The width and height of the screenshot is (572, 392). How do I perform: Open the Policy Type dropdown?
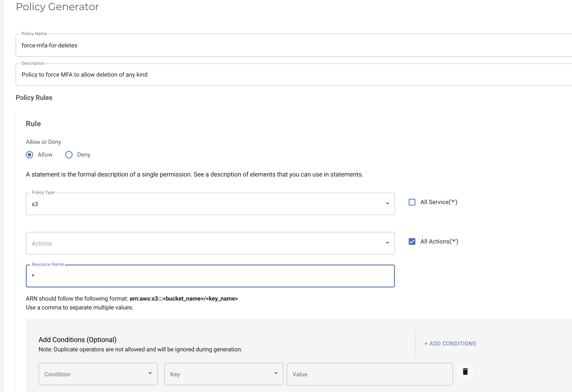pos(210,204)
